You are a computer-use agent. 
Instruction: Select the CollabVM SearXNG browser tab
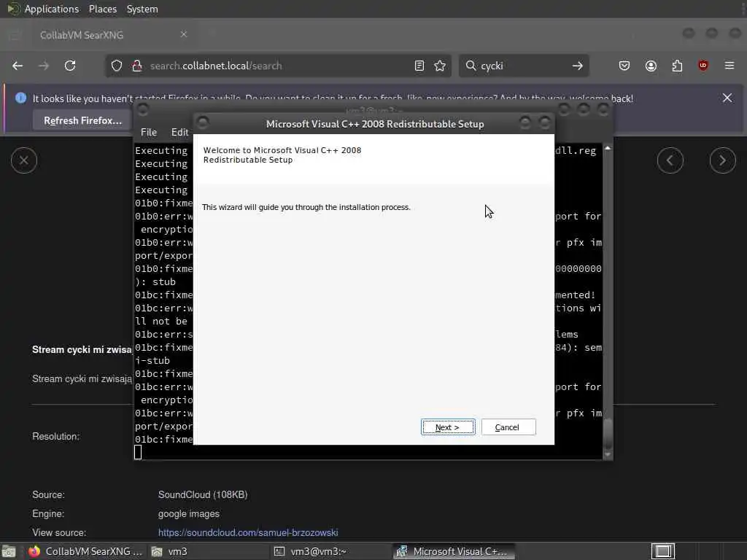tap(112, 35)
